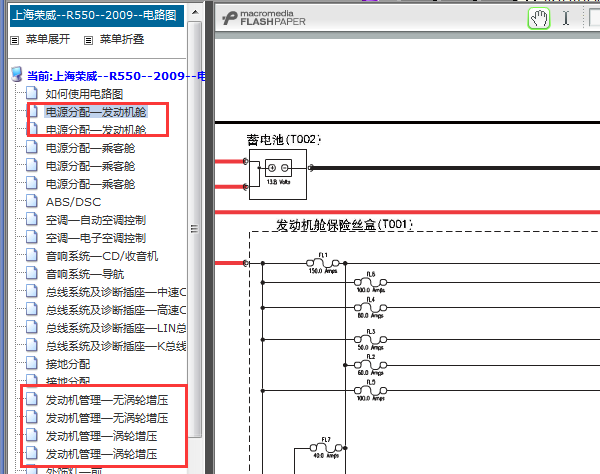Image resolution: width=600 pixels, height=474 pixels.
Task: Open 空调—自动空调控制 diagram
Action: [96, 220]
